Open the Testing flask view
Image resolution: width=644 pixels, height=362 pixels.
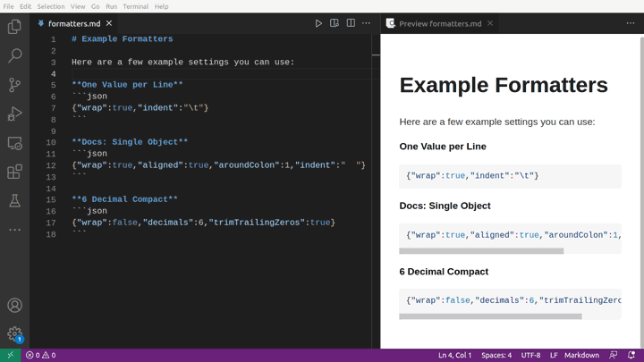pyautogui.click(x=14, y=201)
